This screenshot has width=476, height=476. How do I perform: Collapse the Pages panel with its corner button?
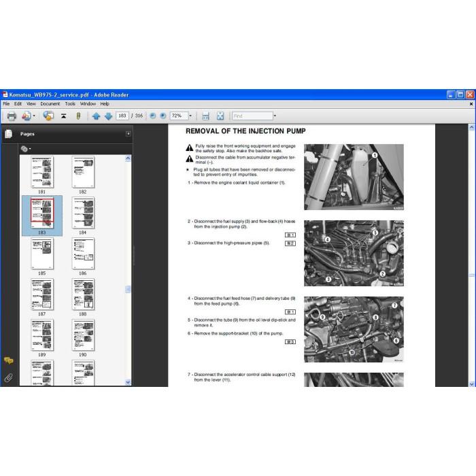129,133
